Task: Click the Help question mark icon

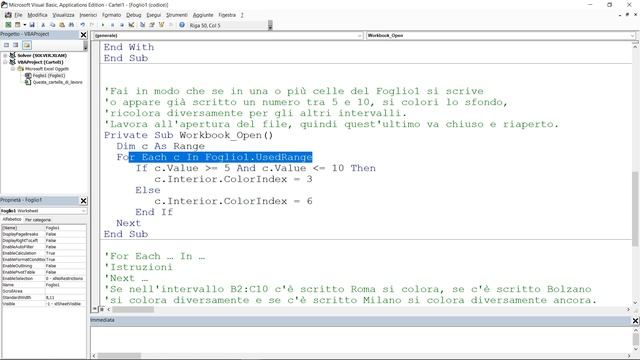Action: [x=182, y=25]
